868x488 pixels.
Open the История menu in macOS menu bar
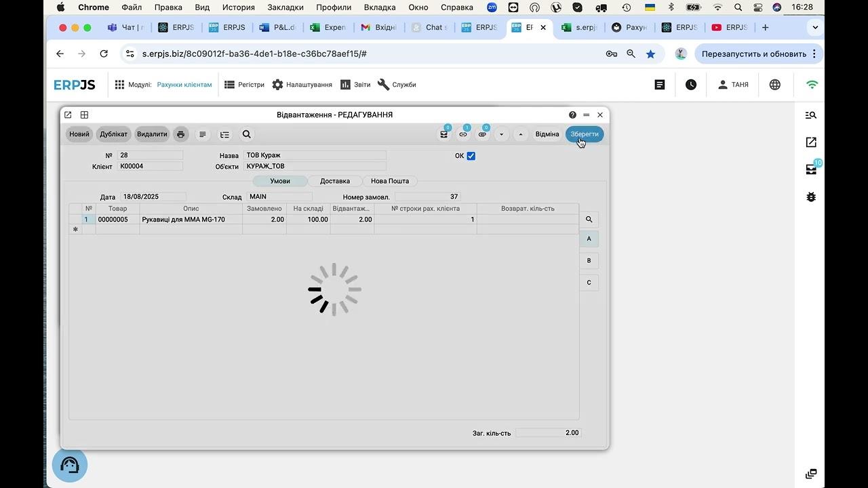(x=239, y=7)
